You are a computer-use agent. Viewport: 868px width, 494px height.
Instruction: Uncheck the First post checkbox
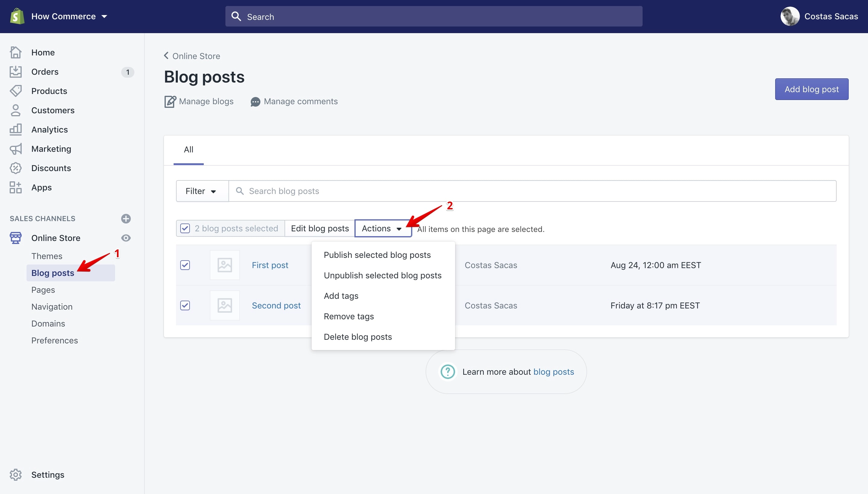185,265
